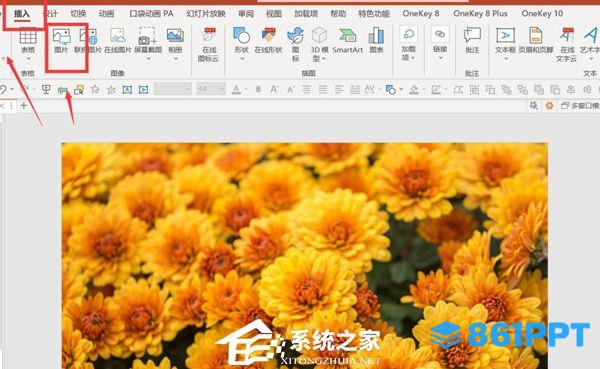Open the 特色功能 tab
Screen dimensions: 600x369
click(374, 14)
